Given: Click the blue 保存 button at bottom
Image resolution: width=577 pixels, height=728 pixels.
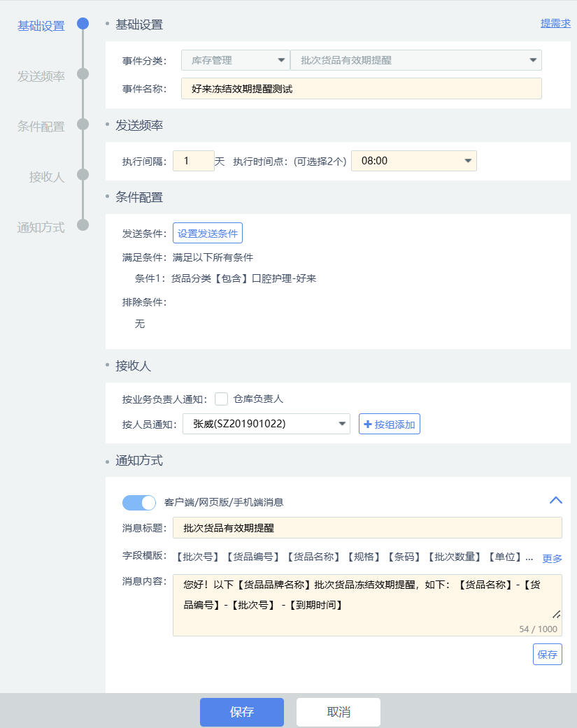Looking at the screenshot, I should tap(242, 712).
